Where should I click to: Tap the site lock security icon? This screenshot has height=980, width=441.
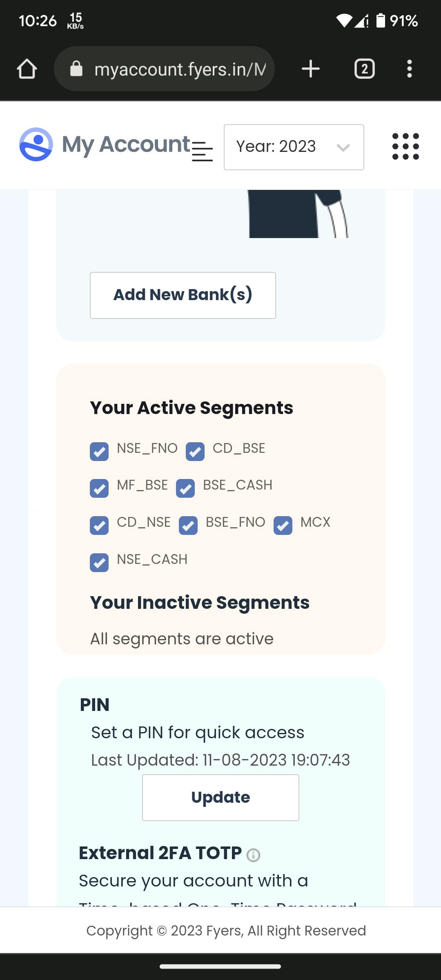coord(76,69)
